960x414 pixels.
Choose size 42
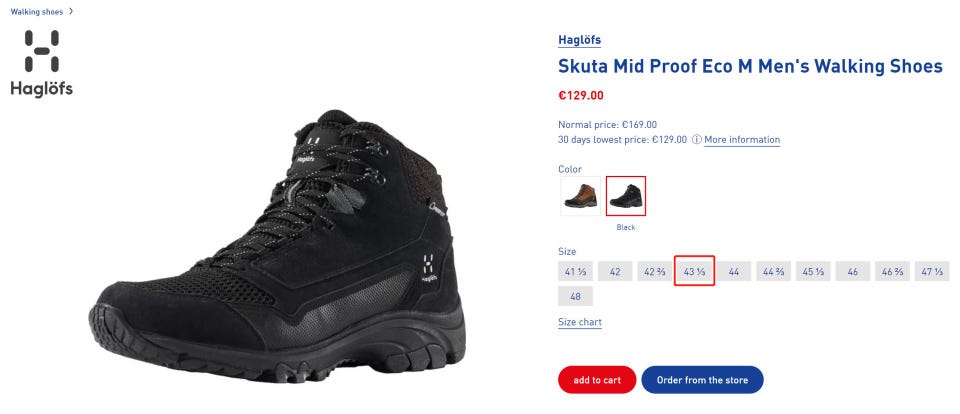tap(615, 271)
